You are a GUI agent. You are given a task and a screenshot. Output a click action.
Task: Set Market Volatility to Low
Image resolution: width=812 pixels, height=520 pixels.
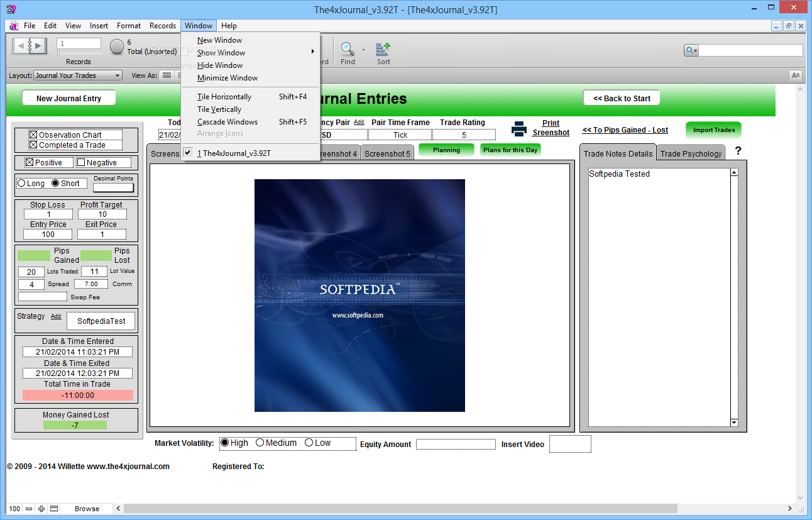click(x=309, y=443)
